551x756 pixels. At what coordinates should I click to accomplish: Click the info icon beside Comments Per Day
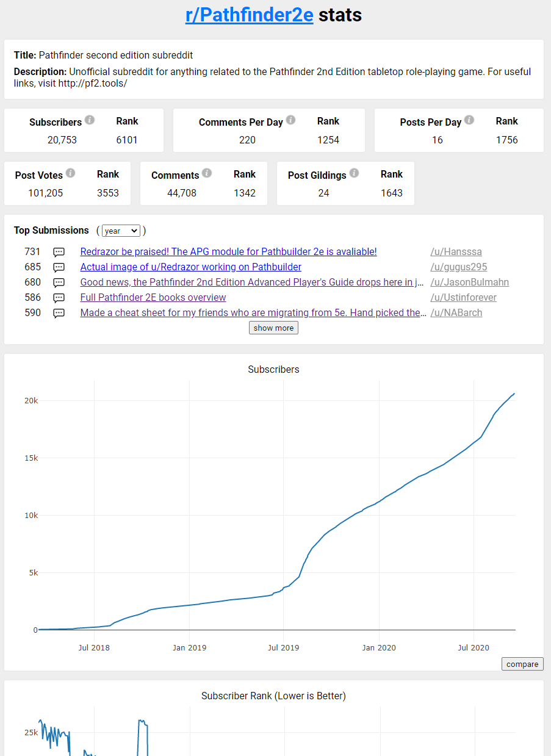[290, 120]
